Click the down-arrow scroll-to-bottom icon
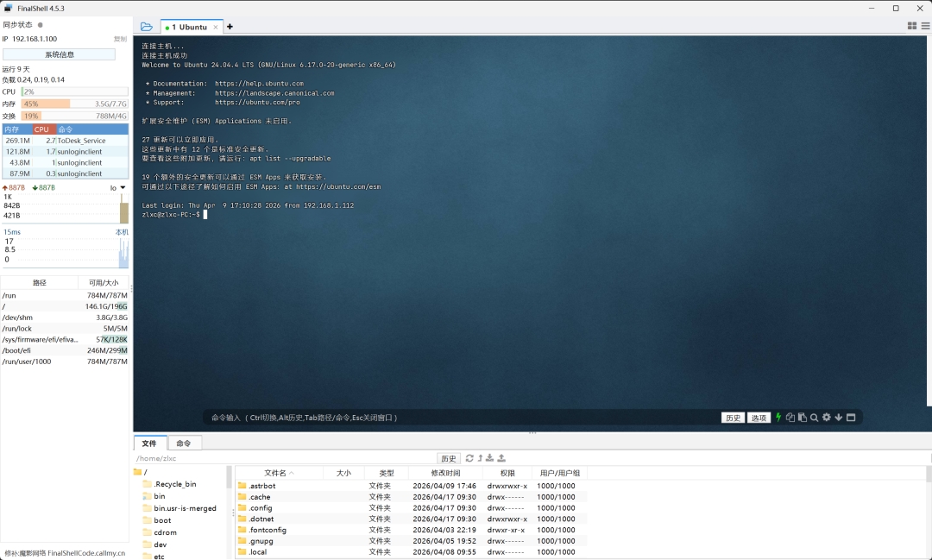The width and height of the screenshot is (932, 560). (839, 418)
